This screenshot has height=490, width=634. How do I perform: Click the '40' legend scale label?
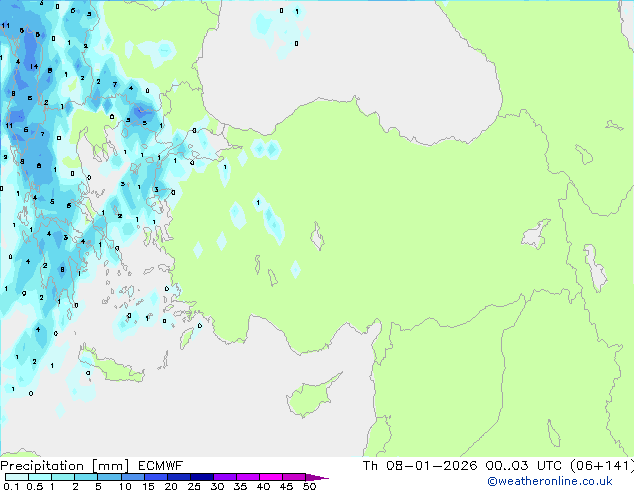point(263,486)
